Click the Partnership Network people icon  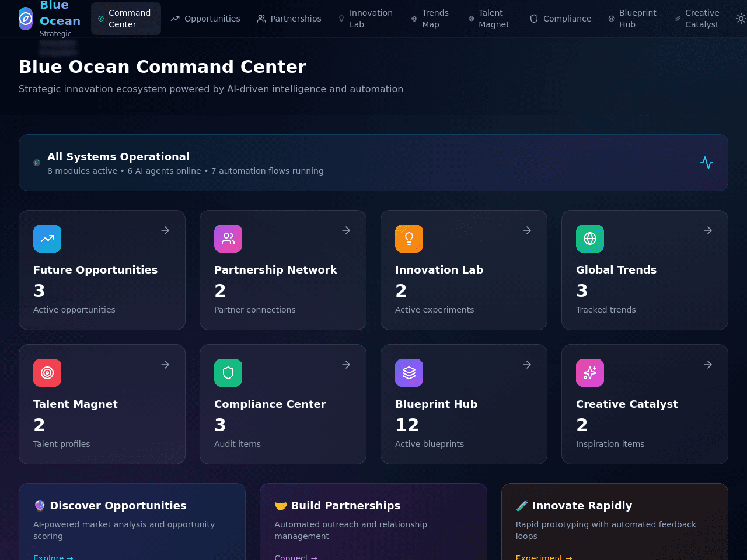click(x=228, y=239)
